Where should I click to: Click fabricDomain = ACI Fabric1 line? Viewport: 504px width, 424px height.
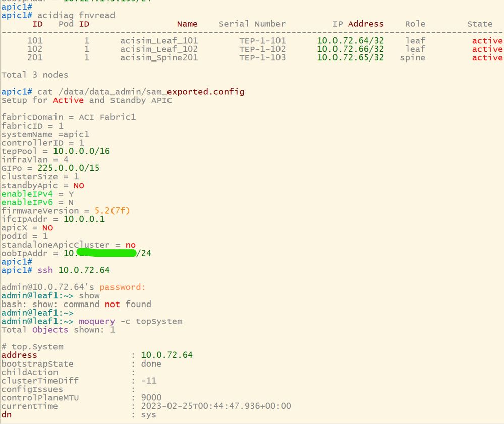(69, 117)
